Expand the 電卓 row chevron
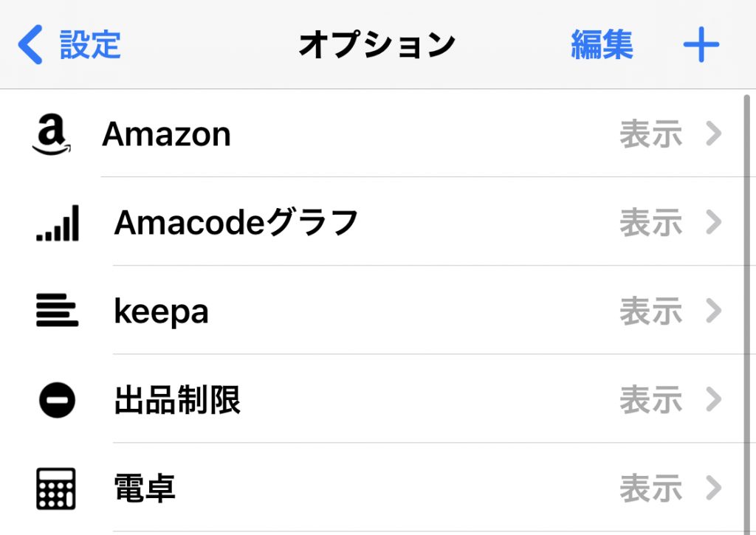This screenshot has width=756, height=535. pyautogui.click(x=713, y=489)
